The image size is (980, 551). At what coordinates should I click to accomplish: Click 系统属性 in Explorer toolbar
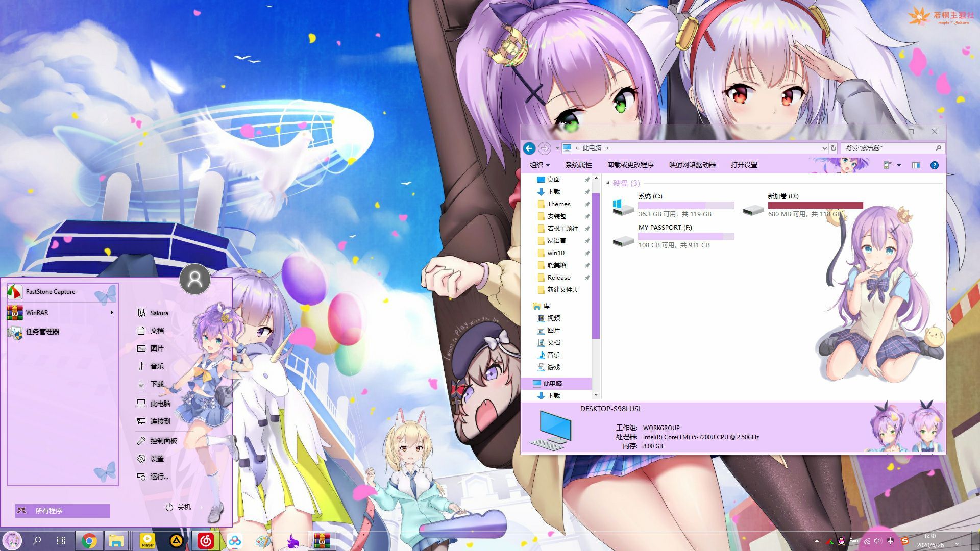[x=579, y=165]
